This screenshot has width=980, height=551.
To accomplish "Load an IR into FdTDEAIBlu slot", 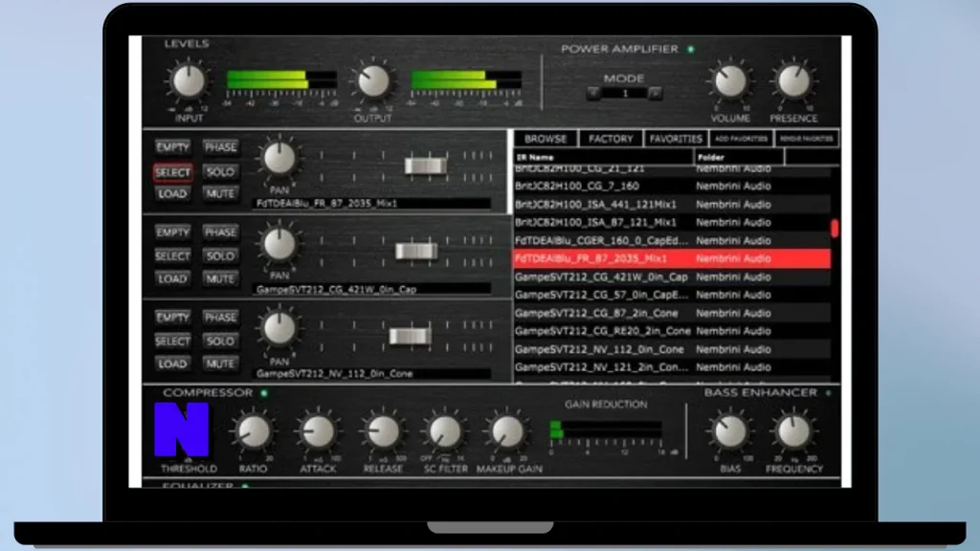I will click(x=172, y=193).
